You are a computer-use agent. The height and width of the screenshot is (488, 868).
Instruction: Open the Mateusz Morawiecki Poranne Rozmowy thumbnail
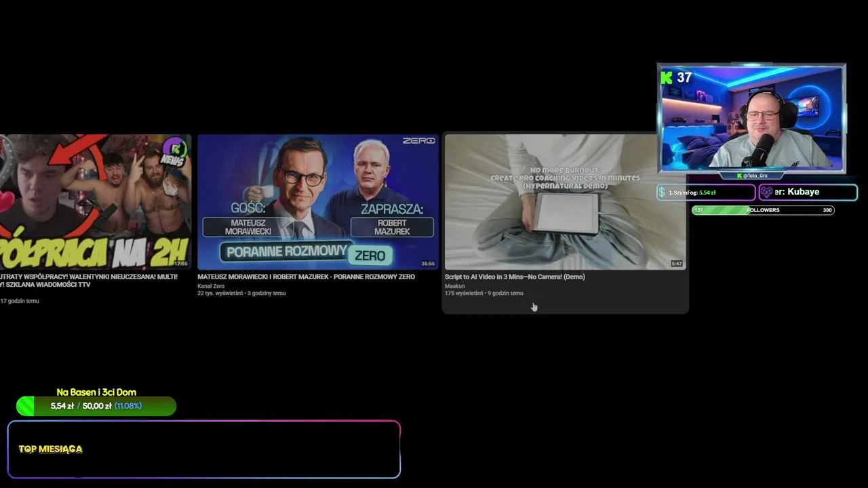tap(317, 201)
